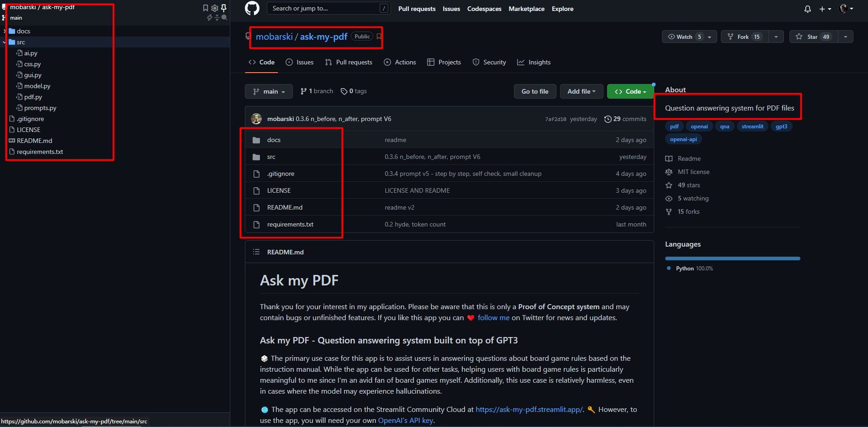Open README.md in the sidebar tree

pos(34,141)
